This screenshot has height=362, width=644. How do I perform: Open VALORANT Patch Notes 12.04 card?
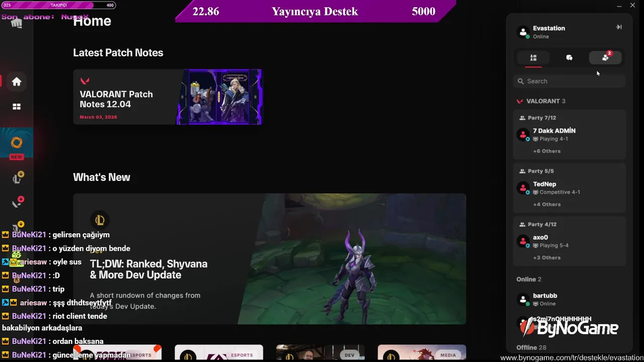[168, 97]
